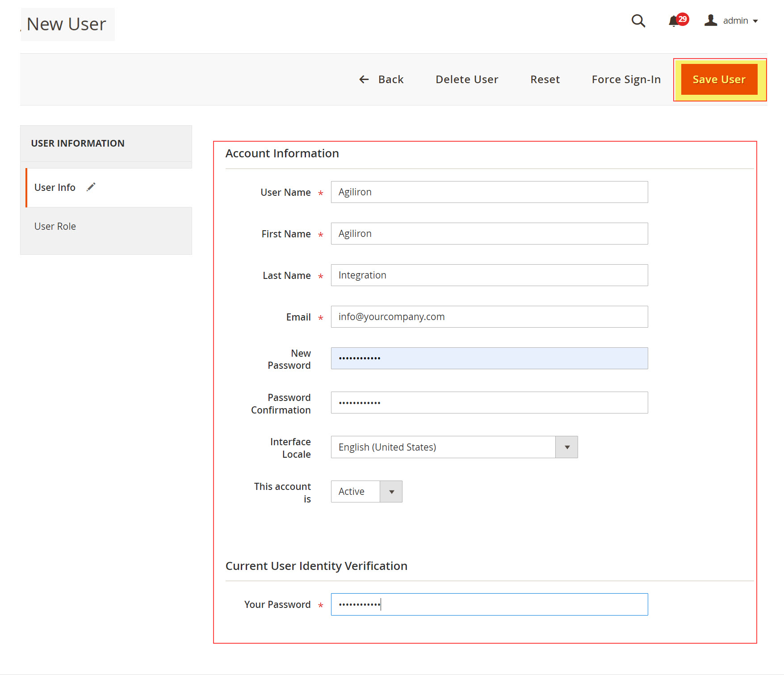Open the search magnifier icon
784x675 pixels.
[x=638, y=21]
